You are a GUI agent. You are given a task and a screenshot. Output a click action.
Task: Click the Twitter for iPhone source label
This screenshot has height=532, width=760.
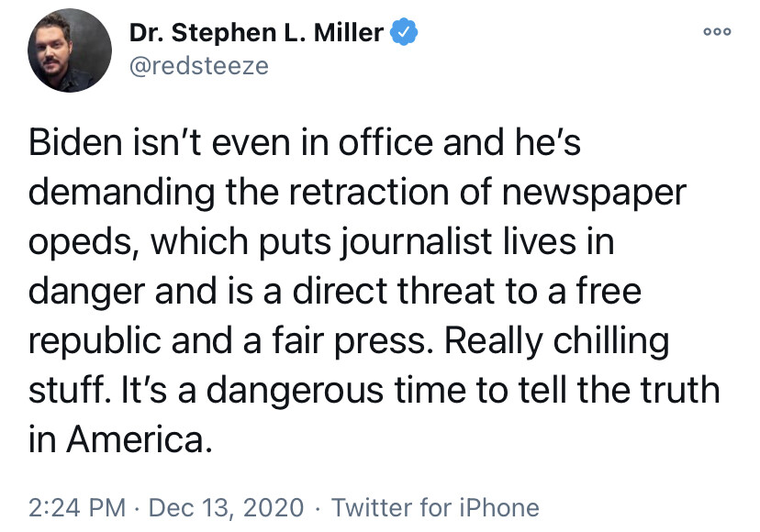click(x=434, y=506)
